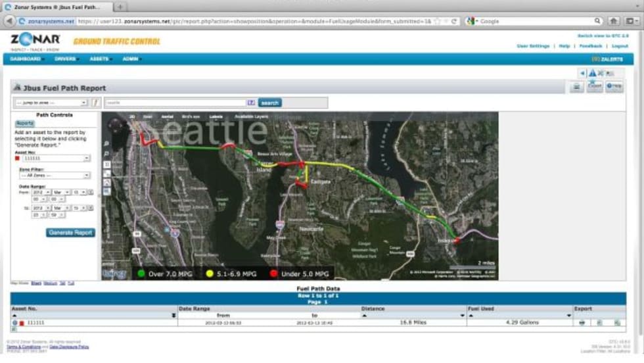Viewport: 644px width, 363px height.
Task: Click the pencil edit icon beside jump to zone
Action: (95, 103)
